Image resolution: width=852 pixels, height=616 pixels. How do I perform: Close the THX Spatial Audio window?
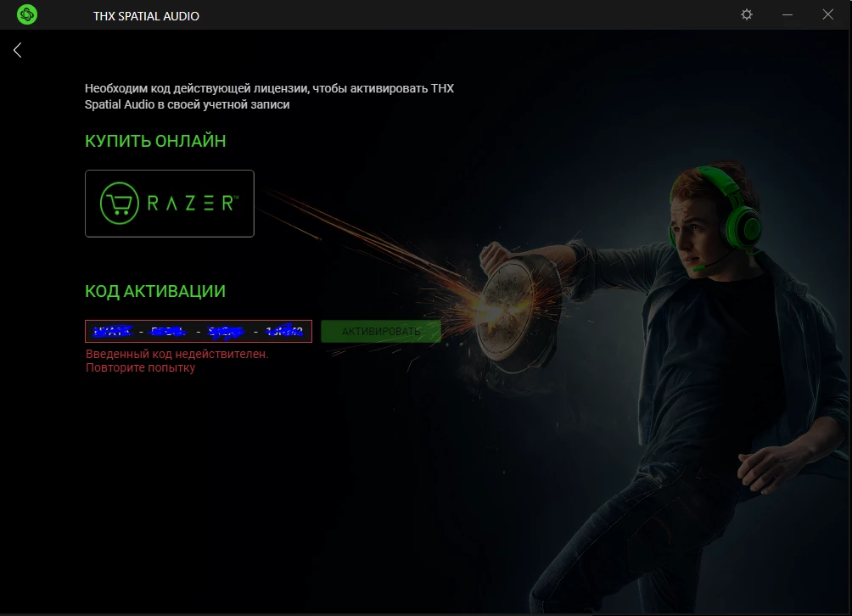(827, 14)
